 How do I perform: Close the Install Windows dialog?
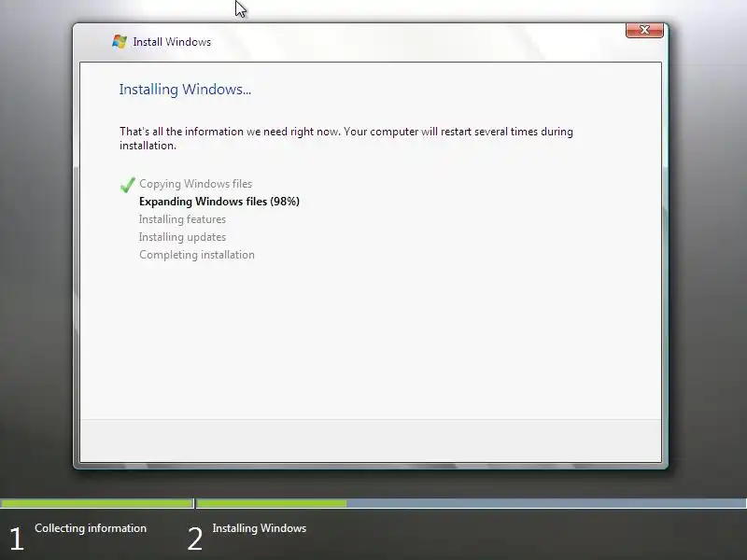[644, 30]
